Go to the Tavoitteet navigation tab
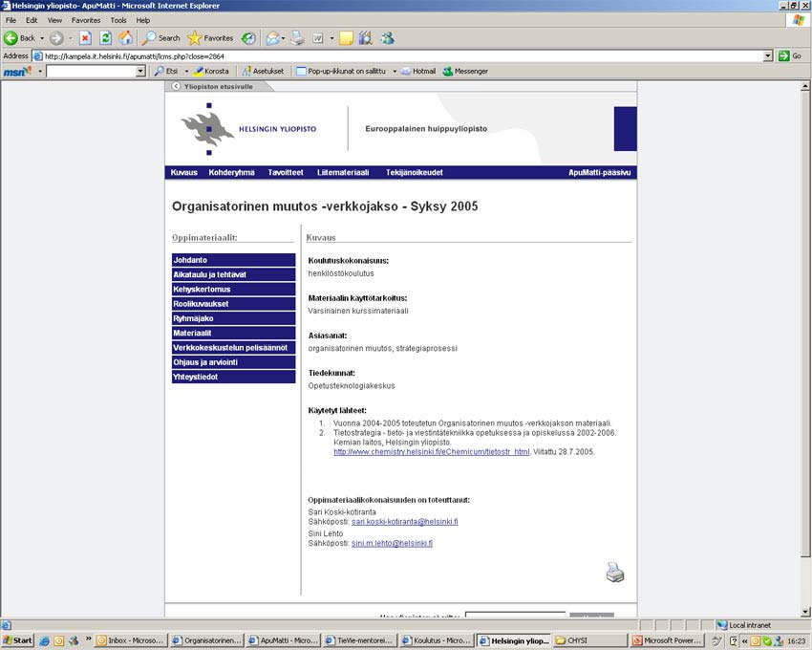 pyautogui.click(x=286, y=173)
